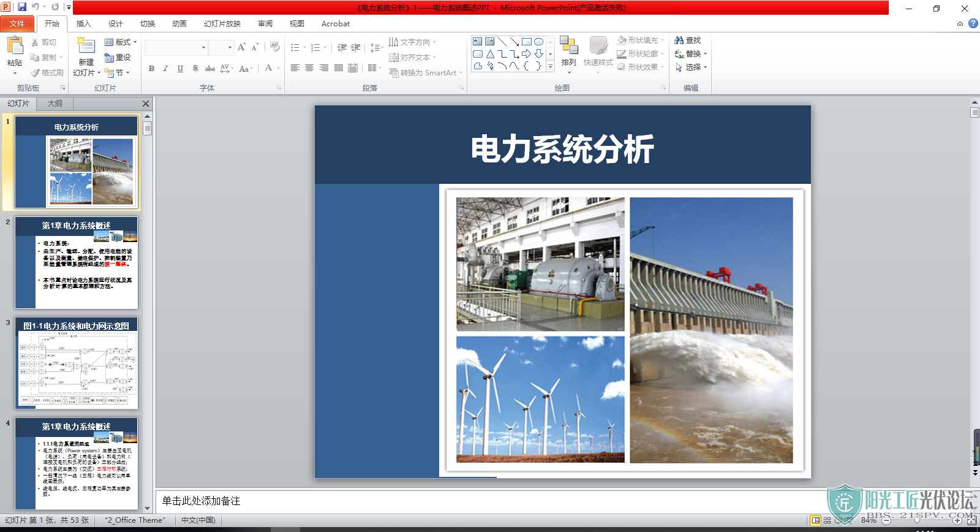Select slide 3 thumbnail 图1-1
The width and height of the screenshot is (980, 532).
(x=77, y=363)
